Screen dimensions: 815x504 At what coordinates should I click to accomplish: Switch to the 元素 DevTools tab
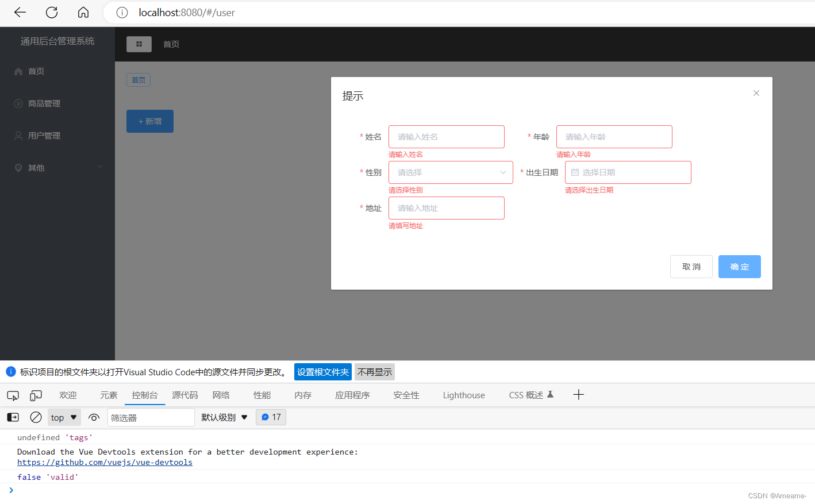109,395
